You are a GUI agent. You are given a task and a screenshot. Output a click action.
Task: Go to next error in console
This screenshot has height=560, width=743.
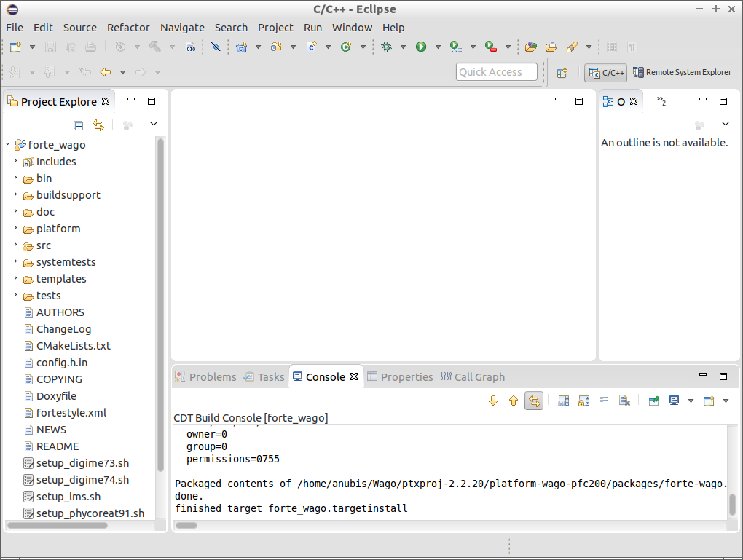click(493, 401)
